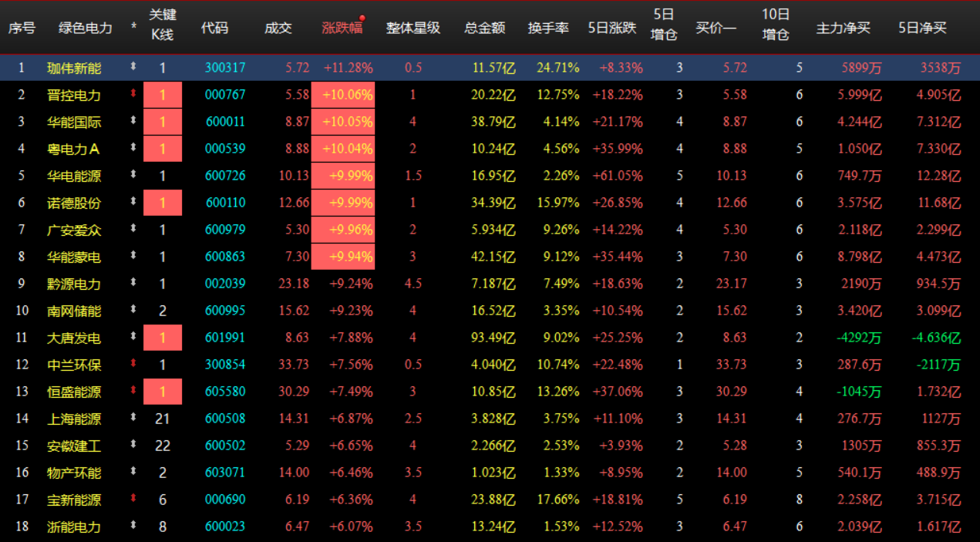Click the red pin icon beside 晋控电力
This screenshot has width=980, height=542.
[133, 95]
